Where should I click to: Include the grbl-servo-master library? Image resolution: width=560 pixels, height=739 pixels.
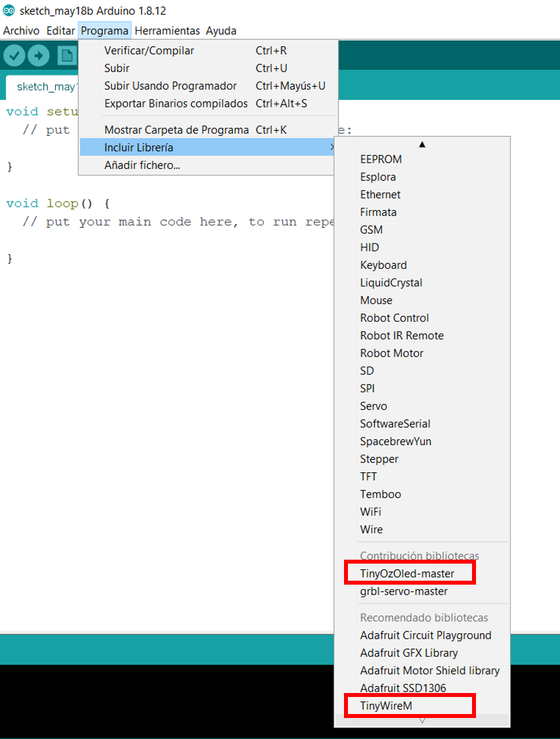coord(422,591)
